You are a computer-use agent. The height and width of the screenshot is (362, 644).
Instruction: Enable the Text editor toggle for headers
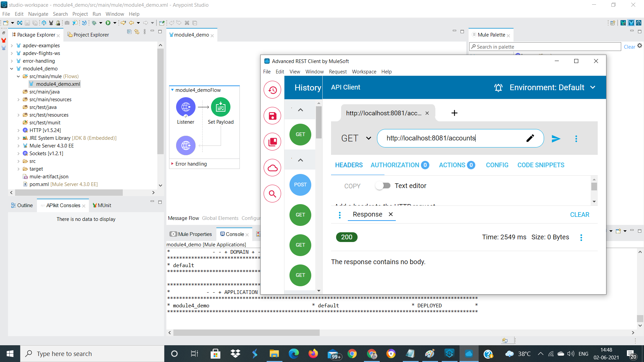click(x=382, y=185)
